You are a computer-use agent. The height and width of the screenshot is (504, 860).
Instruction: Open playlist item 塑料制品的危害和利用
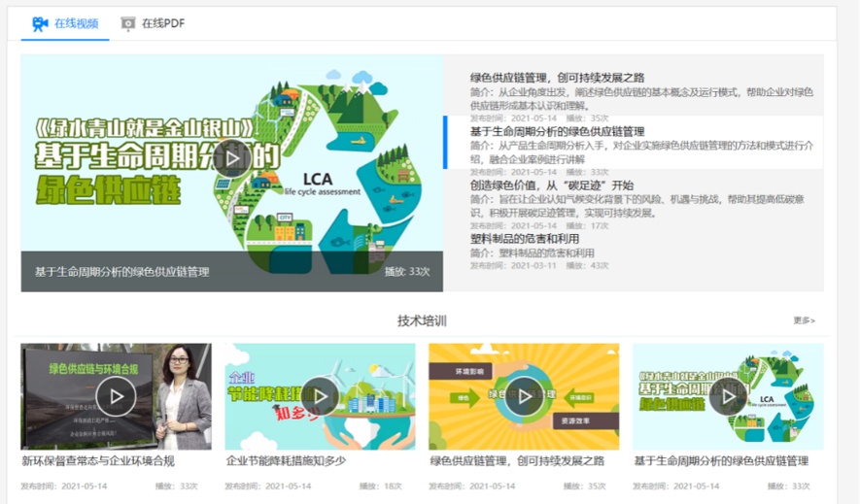click(x=525, y=239)
